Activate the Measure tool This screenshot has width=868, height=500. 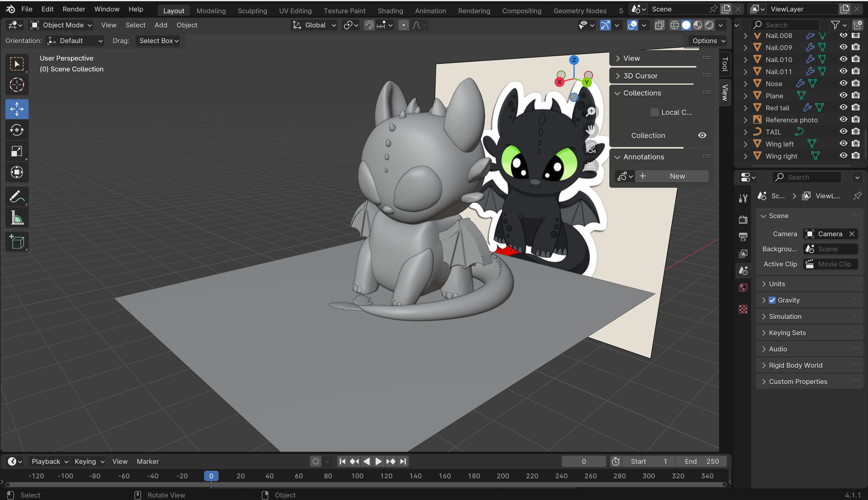click(17, 217)
